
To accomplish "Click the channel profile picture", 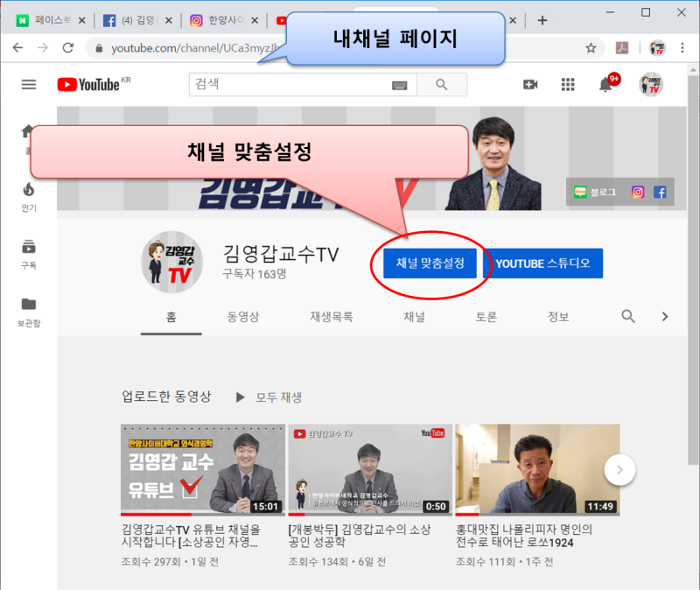I will (171, 262).
